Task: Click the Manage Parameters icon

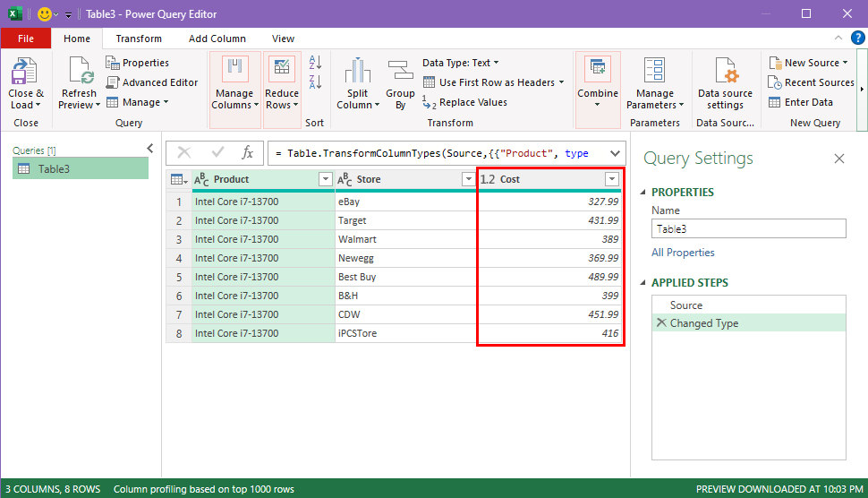Action: [x=655, y=71]
